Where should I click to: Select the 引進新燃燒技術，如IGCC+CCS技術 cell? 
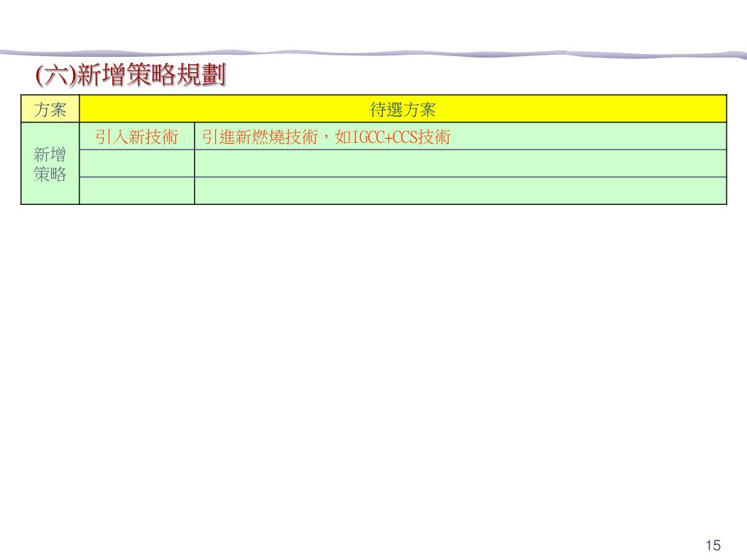point(460,136)
